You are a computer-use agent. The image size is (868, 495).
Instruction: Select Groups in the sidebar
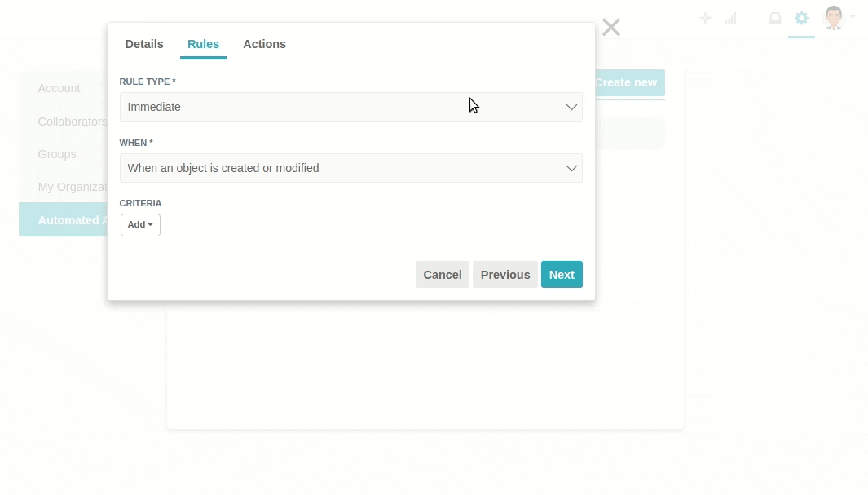[x=57, y=154]
